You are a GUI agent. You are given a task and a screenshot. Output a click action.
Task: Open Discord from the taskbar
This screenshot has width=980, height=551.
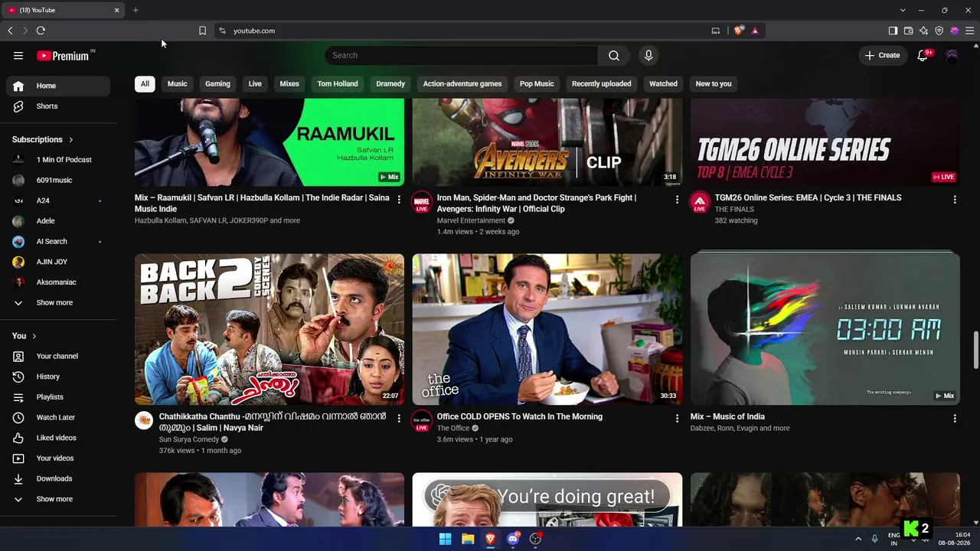pos(513,539)
